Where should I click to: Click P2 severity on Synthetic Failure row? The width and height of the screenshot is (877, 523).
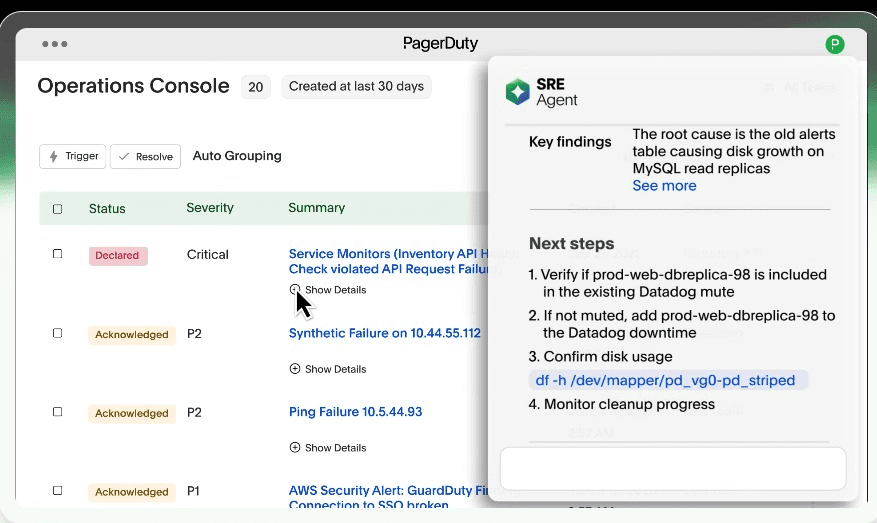point(194,334)
